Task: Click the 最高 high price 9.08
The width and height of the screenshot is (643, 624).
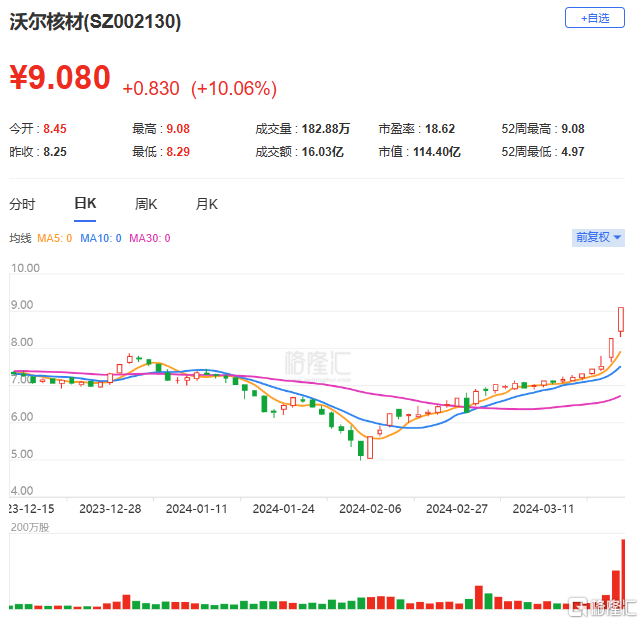Action: [178, 129]
